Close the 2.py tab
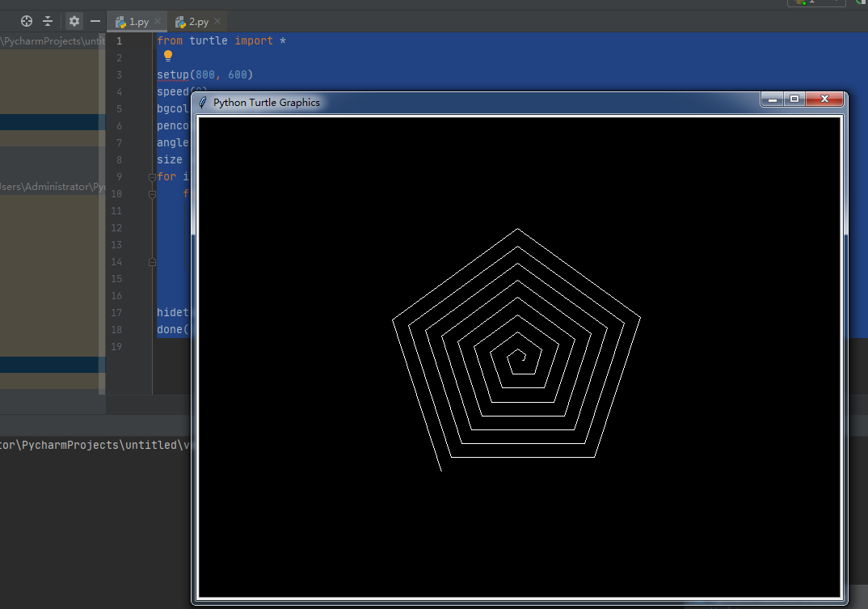The height and width of the screenshot is (609, 868). pyautogui.click(x=217, y=21)
